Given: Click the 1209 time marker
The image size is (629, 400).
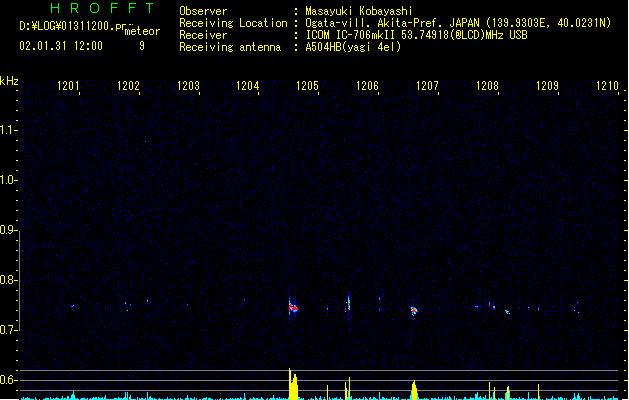Looking at the screenshot, I should click(547, 86).
